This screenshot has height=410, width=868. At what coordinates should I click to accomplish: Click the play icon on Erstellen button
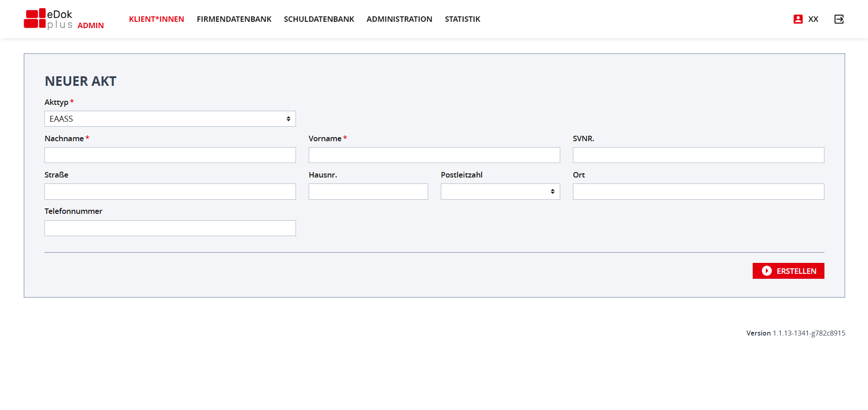point(767,271)
